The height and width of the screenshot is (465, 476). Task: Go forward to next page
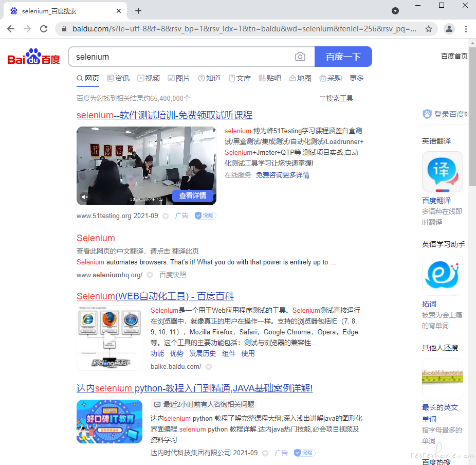pos(27,29)
